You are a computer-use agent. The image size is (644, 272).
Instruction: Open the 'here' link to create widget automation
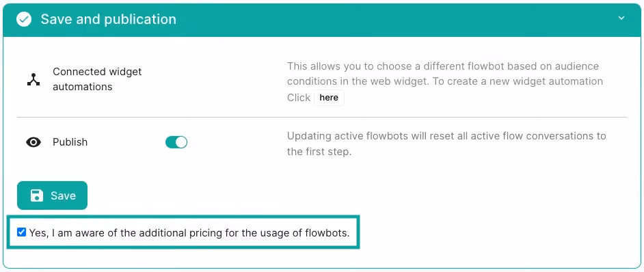329,98
